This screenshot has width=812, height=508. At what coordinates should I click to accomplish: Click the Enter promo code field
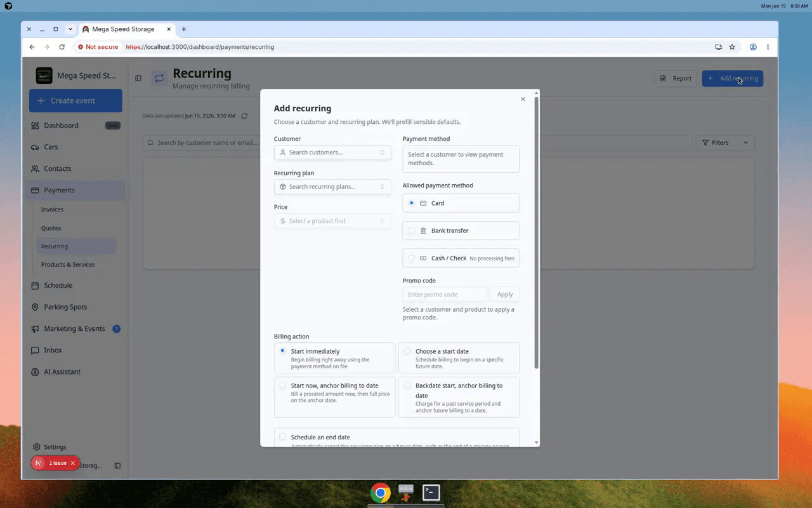[445, 295]
